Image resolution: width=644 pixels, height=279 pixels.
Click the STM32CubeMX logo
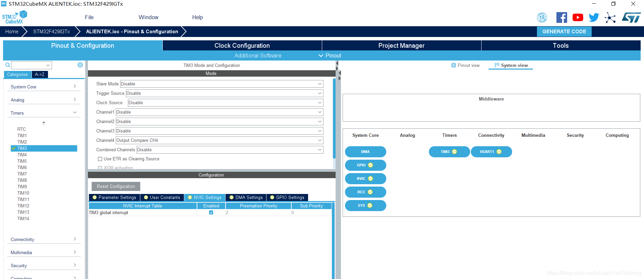pyautogui.click(x=14, y=17)
